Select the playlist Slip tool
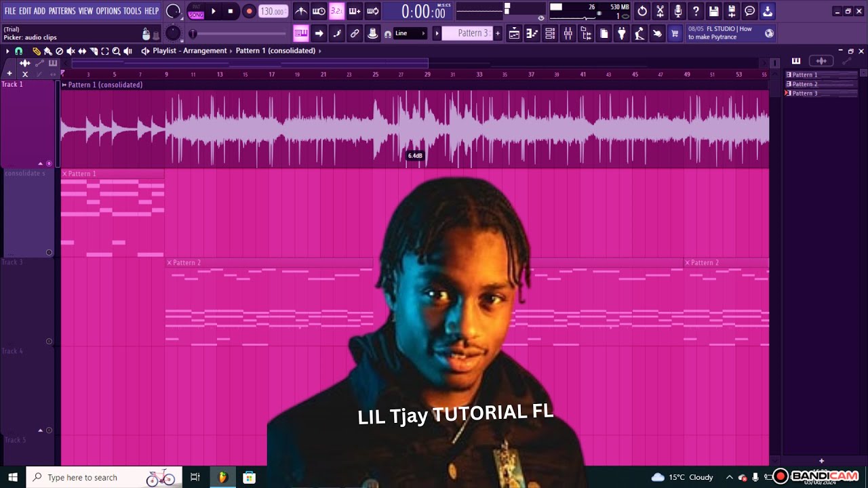The height and width of the screenshot is (488, 868). coord(82,51)
